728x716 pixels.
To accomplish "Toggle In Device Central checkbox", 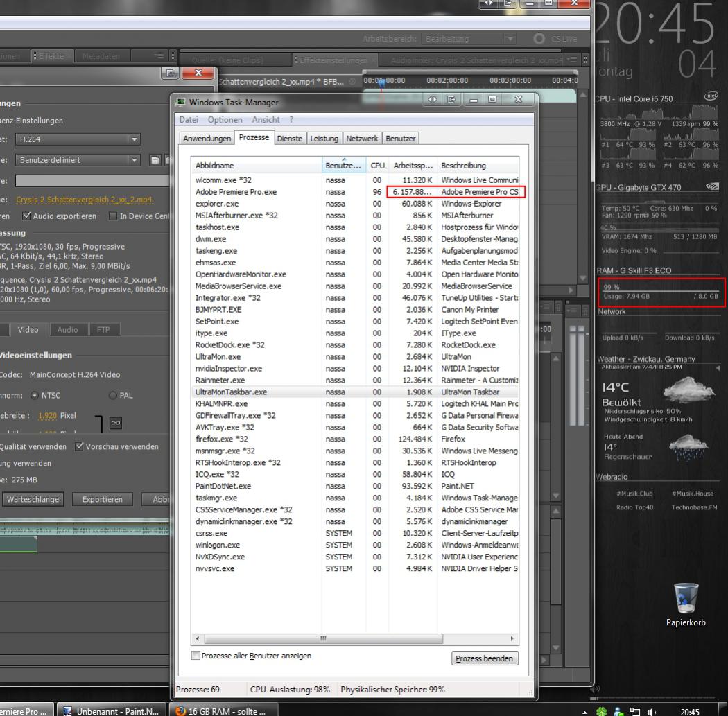I will (x=113, y=216).
